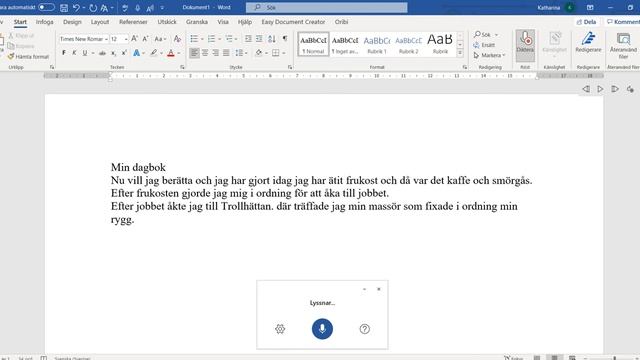Open the Easy Document Creator tab
The height and width of the screenshot is (360, 640).
pyautogui.click(x=293, y=22)
